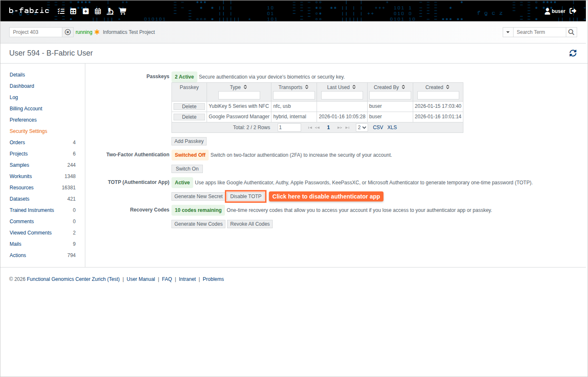Screen dimensions: 588x377
Task: Click Disable TOTP button
Action: pyautogui.click(x=245, y=196)
